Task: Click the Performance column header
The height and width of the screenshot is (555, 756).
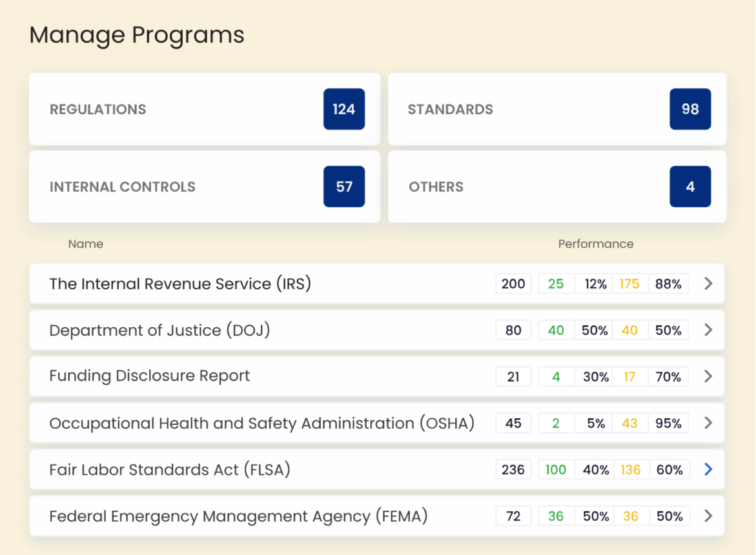Action: 596,244
